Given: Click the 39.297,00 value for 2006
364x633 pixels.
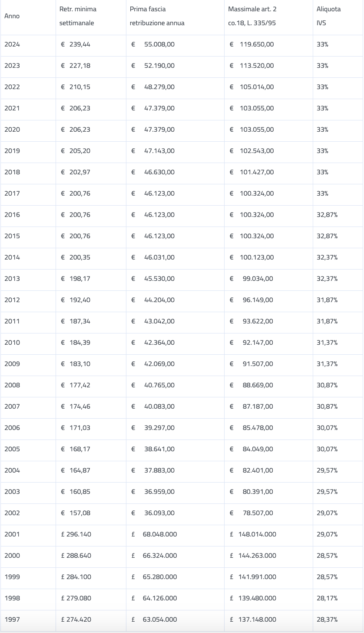Looking at the screenshot, I should (159, 428).
